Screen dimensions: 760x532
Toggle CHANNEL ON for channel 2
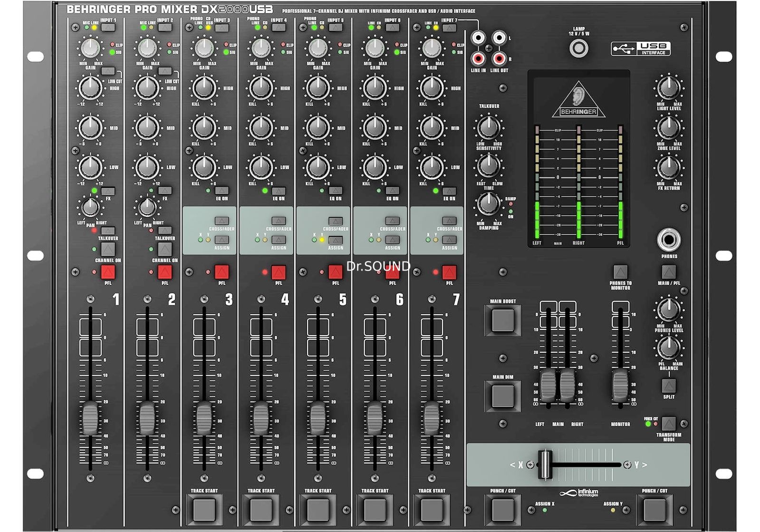[165, 250]
